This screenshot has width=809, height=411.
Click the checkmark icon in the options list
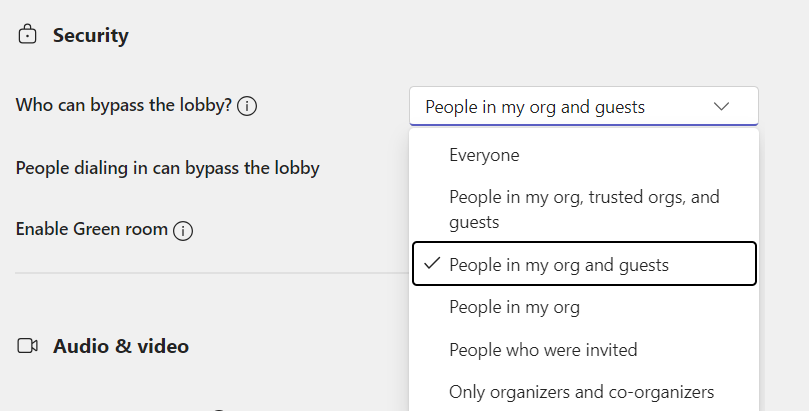[x=432, y=264]
